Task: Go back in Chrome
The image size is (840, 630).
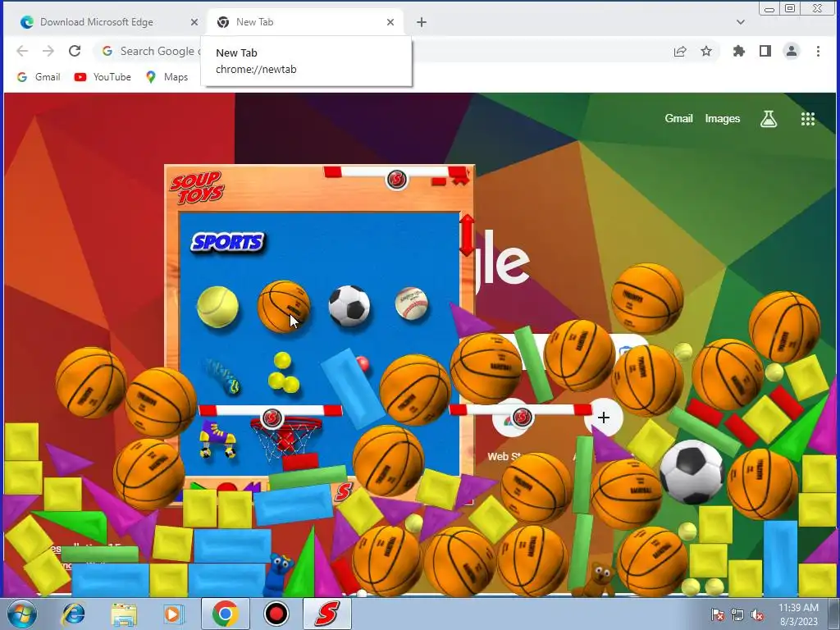Action: (x=22, y=51)
